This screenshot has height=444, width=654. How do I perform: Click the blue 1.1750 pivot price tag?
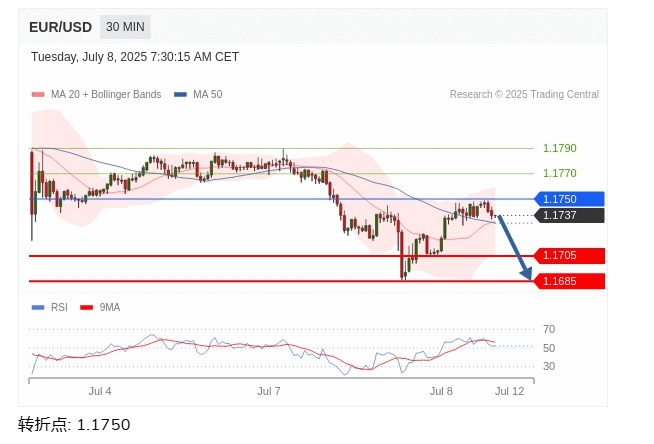(x=569, y=199)
